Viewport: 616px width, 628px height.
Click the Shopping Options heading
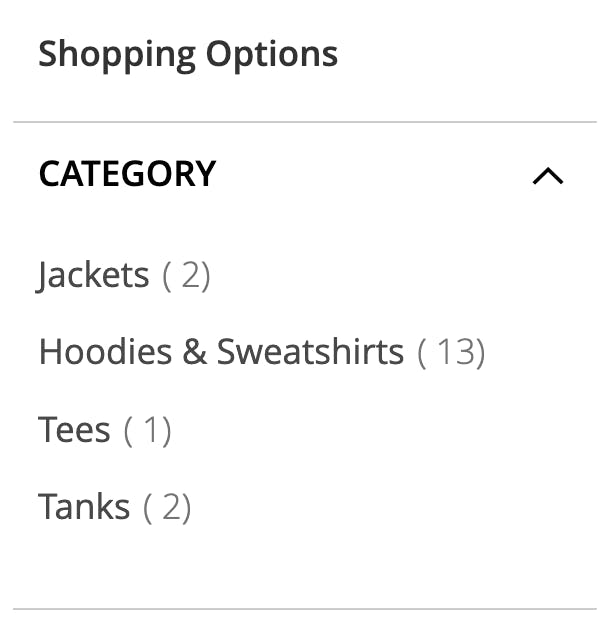188,55
